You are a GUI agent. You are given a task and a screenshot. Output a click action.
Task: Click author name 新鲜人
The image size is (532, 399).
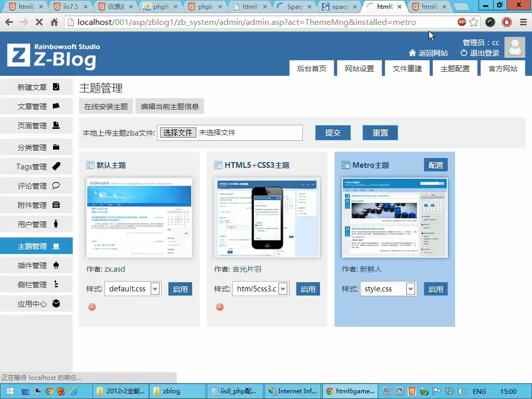point(371,269)
